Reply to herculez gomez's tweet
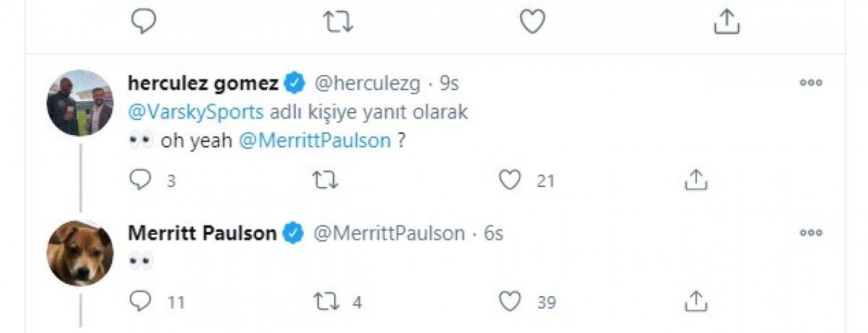The image size is (868, 333). click(x=139, y=180)
